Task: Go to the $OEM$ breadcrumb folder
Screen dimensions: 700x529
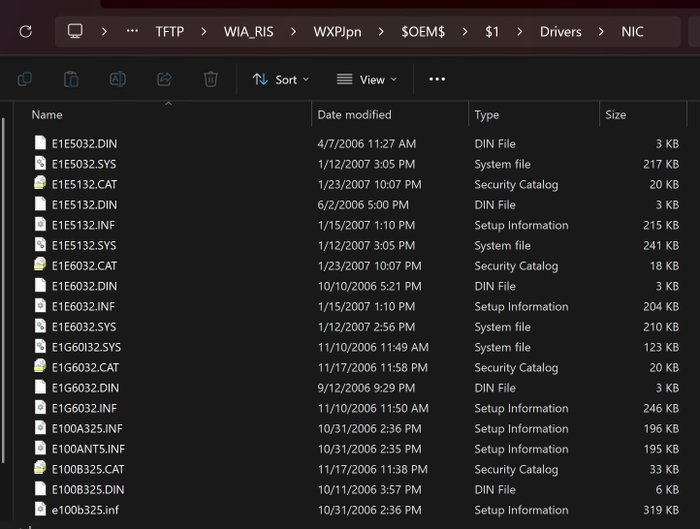Action: point(425,31)
